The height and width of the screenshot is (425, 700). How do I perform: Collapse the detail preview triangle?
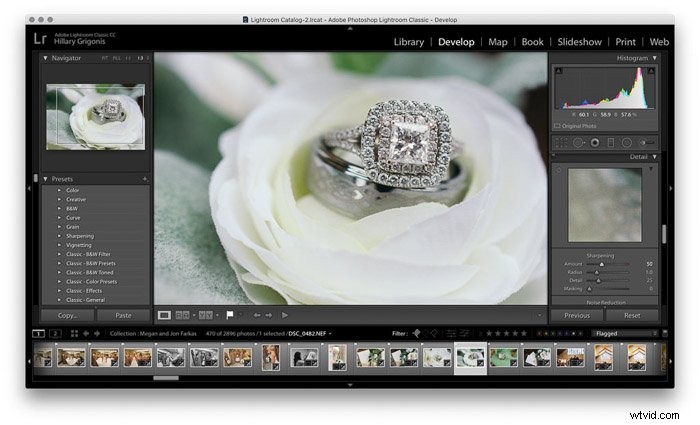[651, 169]
